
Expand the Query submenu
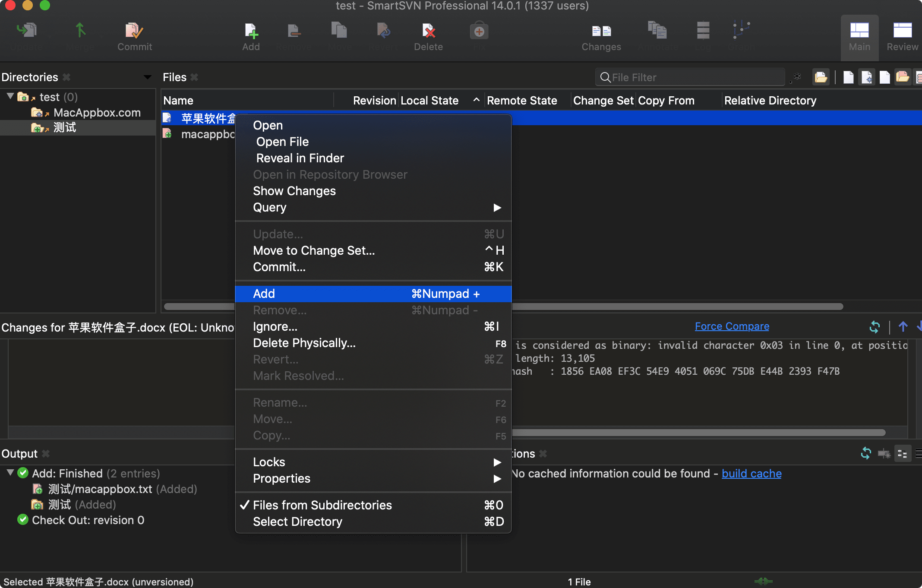coord(373,208)
